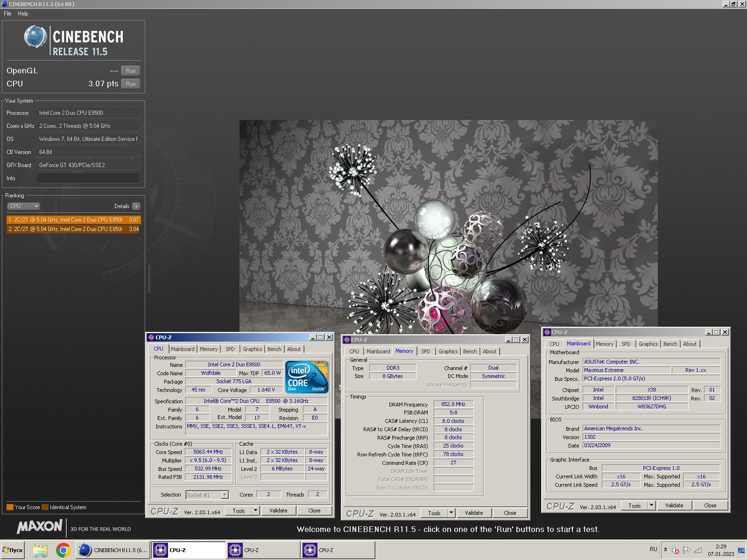Activate second CPU-Z taskbar button
Screen dimensions: 747x560
click(263, 550)
